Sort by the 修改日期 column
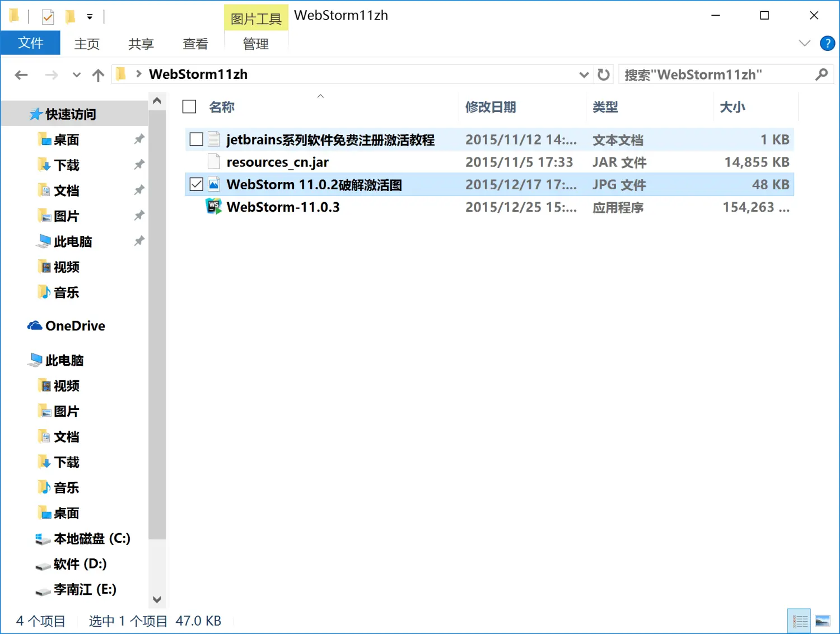Image resolution: width=840 pixels, height=634 pixels. click(491, 107)
